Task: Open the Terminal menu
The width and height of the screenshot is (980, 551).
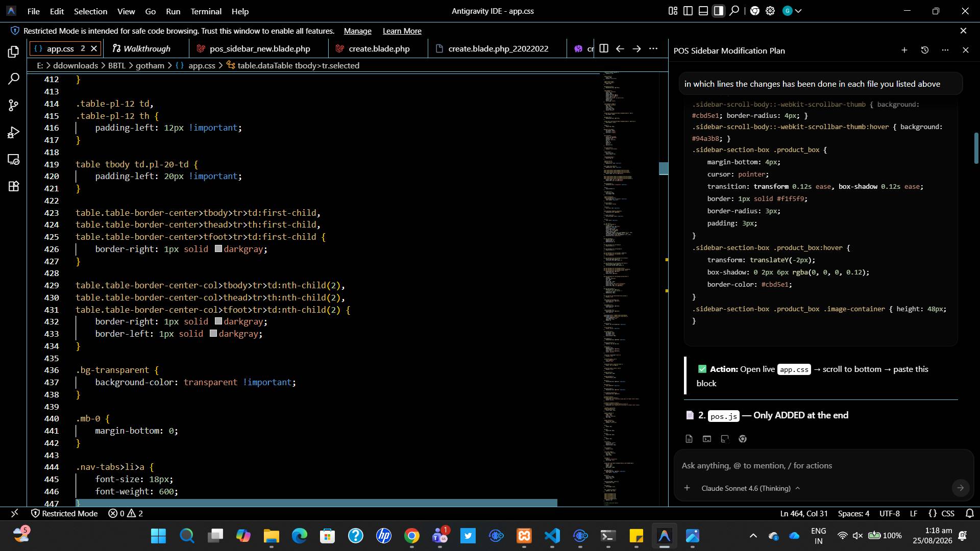Action: [x=206, y=11]
